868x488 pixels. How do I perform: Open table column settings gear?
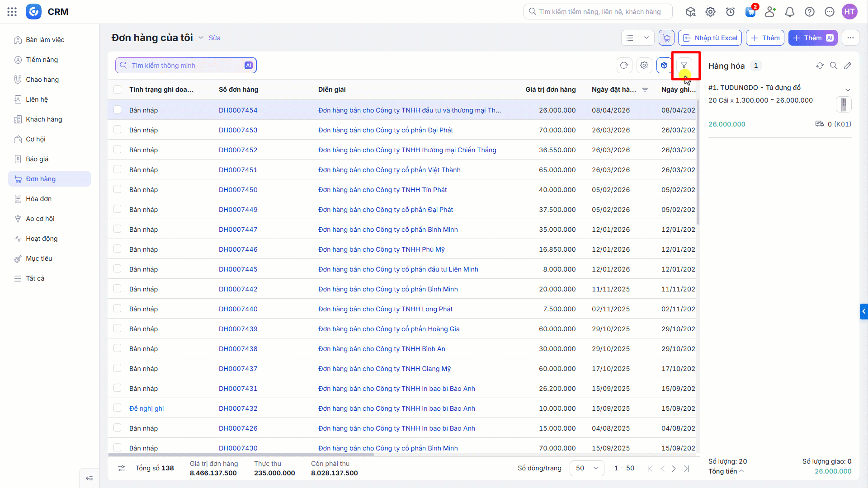644,66
